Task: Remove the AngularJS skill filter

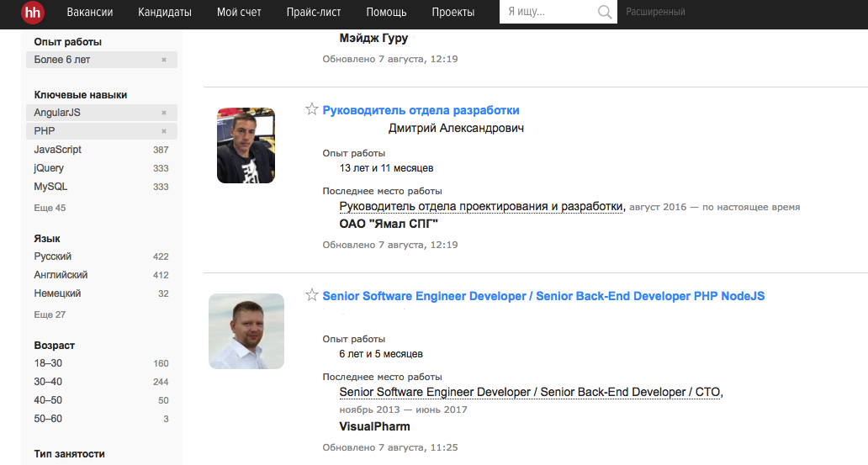Action: coord(164,113)
